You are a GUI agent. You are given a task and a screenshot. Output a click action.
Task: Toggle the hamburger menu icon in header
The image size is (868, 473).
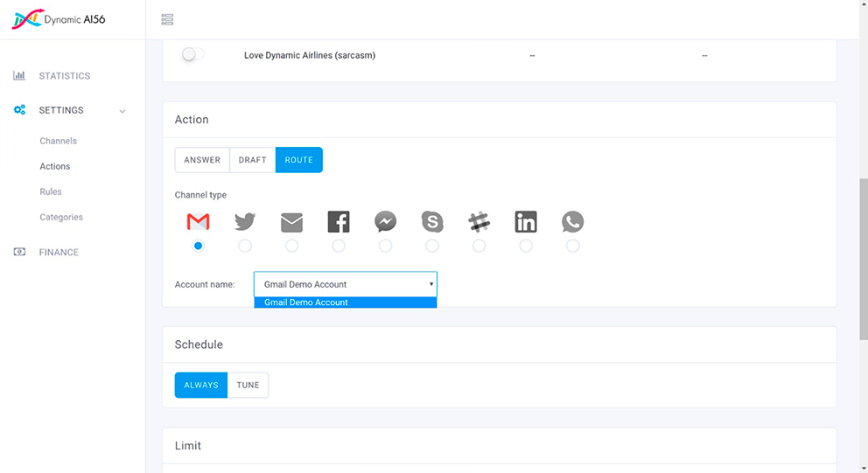click(168, 19)
